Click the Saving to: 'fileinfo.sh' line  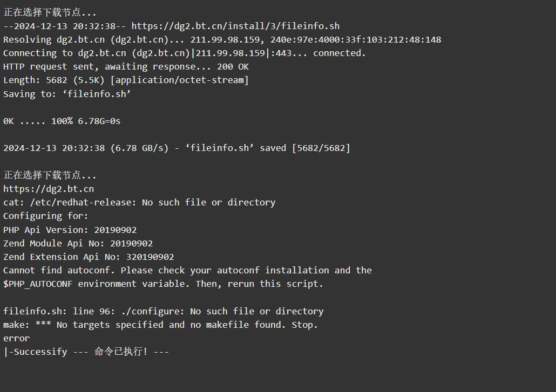pos(67,94)
